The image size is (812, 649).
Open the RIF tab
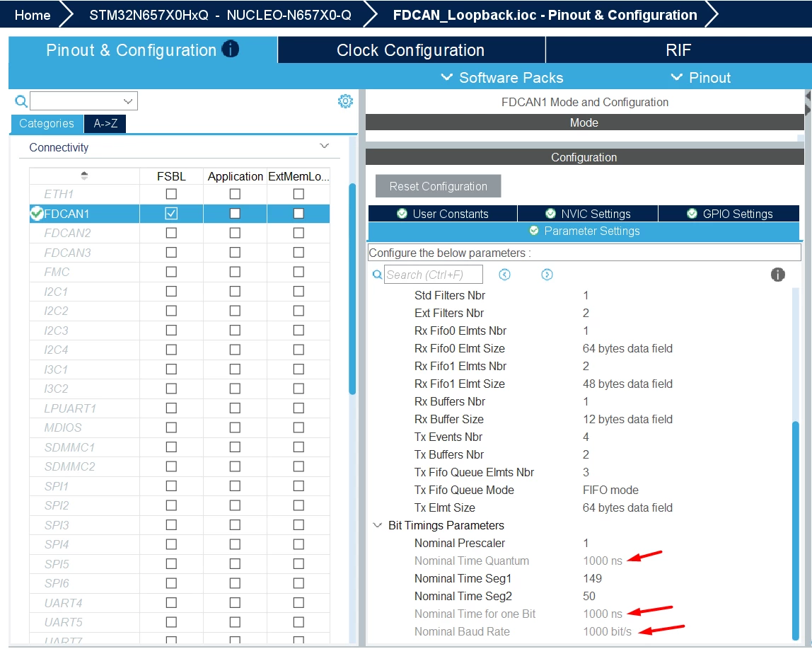tap(678, 50)
